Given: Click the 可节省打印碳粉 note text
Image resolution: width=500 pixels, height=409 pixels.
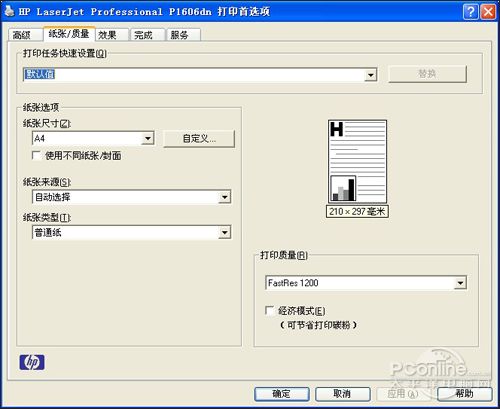Looking at the screenshot, I should click(318, 325).
